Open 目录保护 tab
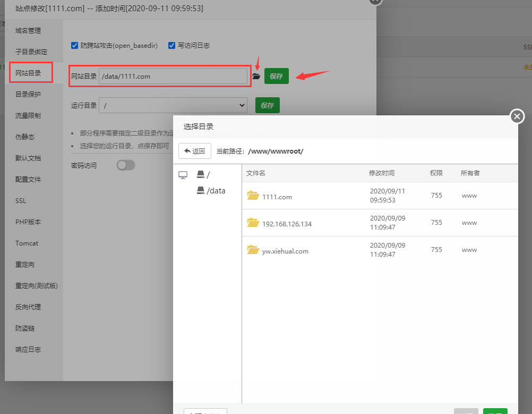 click(x=28, y=95)
